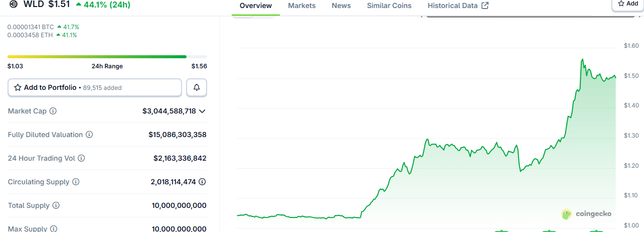Screen dimensions: 644x232
Task: Open the News tab
Action: tap(342, 6)
